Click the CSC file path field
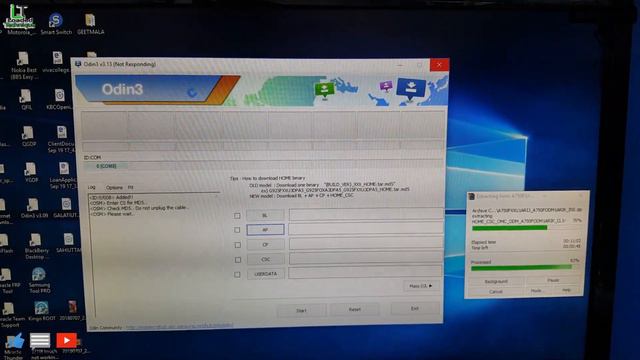 (366, 258)
